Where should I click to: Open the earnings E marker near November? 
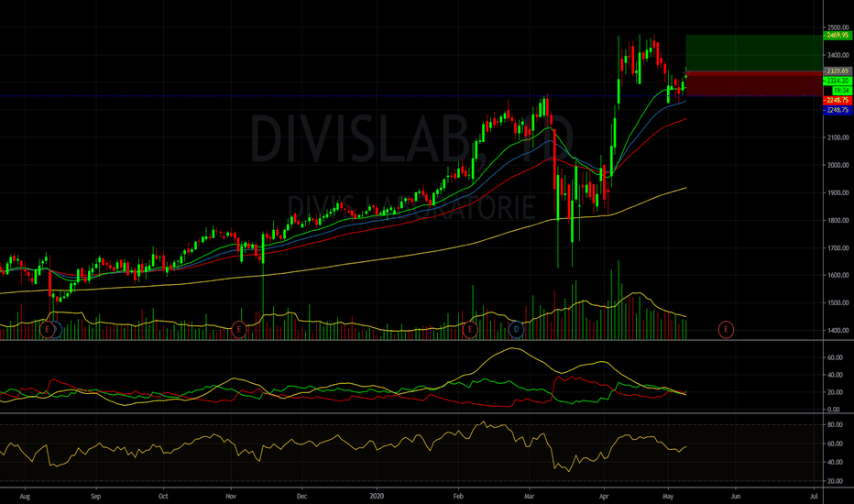pyautogui.click(x=238, y=329)
